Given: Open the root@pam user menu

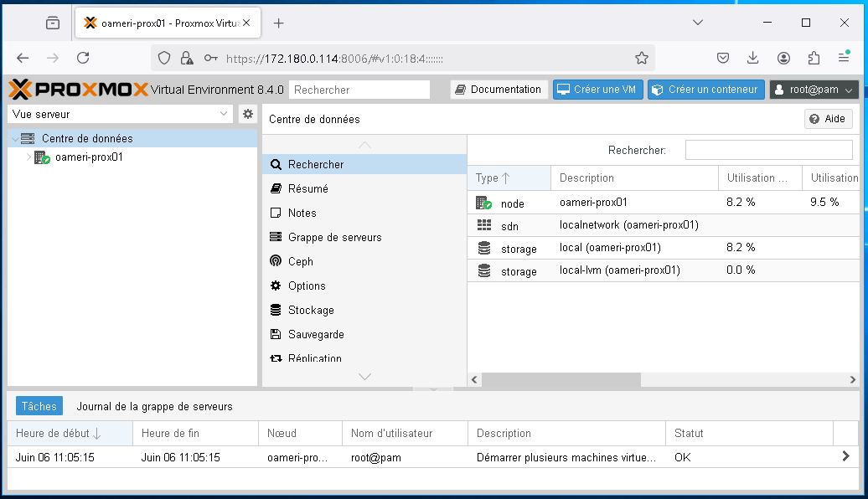Looking at the screenshot, I should click(x=814, y=90).
